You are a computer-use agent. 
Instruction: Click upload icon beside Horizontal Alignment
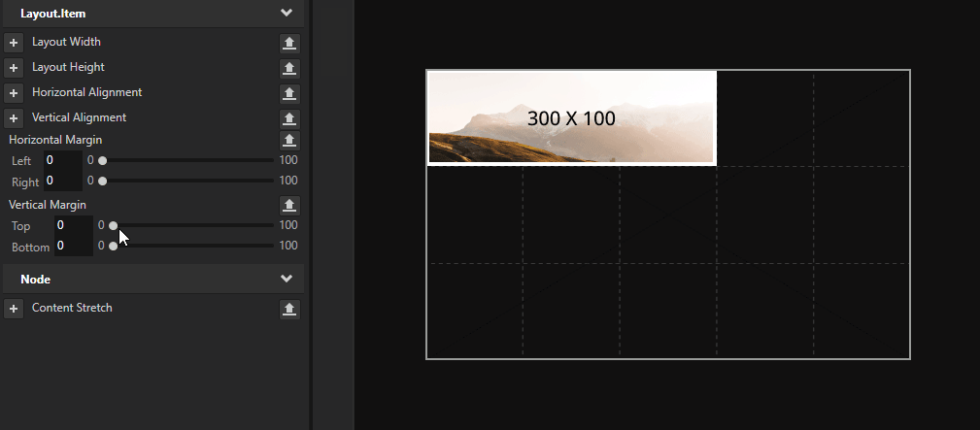click(x=289, y=93)
